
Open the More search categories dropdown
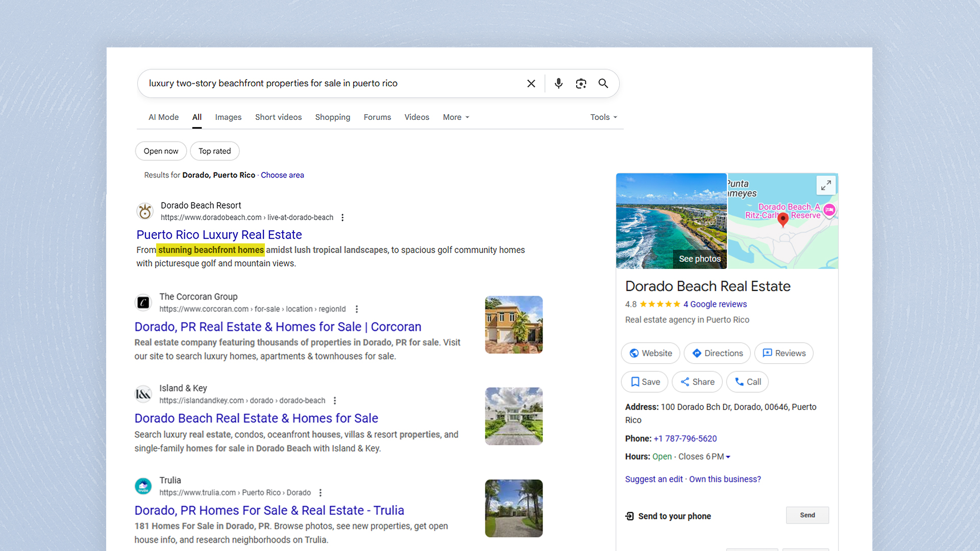(x=455, y=117)
